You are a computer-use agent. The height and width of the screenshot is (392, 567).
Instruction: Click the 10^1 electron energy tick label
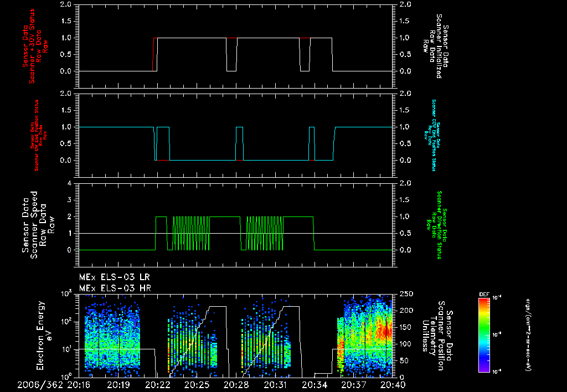(66, 349)
